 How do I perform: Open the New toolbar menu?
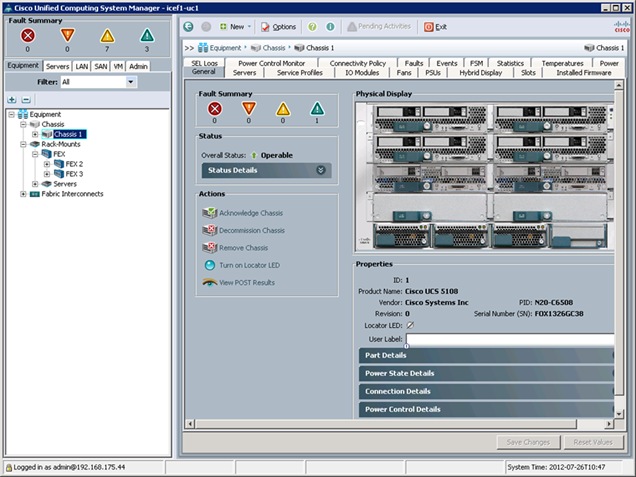click(x=235, y=27)
